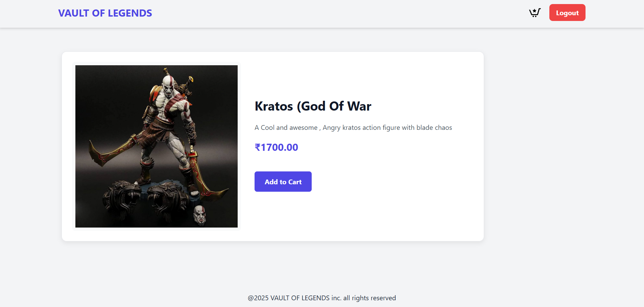Click all rights reserved in footer
Screen dimensions: 644x307
tap(369, 298)
